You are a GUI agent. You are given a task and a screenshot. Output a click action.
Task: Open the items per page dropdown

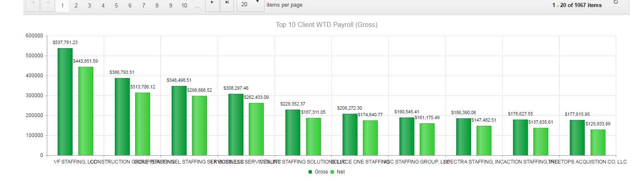[x=250, y=5]
